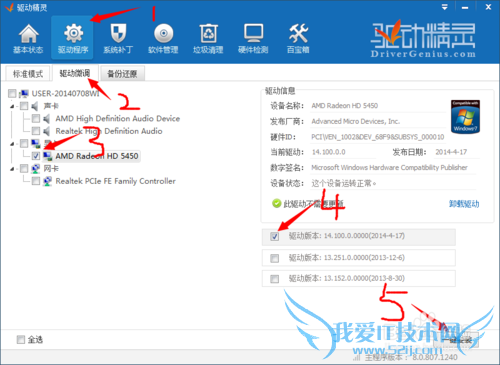The width and height of the screenshot is (500, 365).
Task: Select the 声卡 category label
Action: tap(51, 106)
